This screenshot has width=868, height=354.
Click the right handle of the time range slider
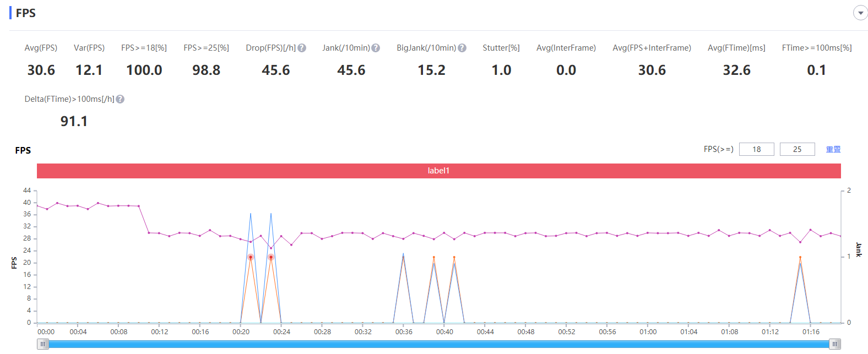tap(835, 344)
